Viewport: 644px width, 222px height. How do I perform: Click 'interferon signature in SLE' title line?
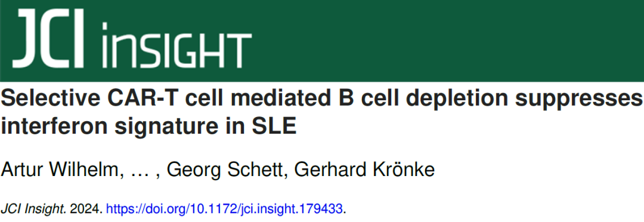[x=148, y=126]
